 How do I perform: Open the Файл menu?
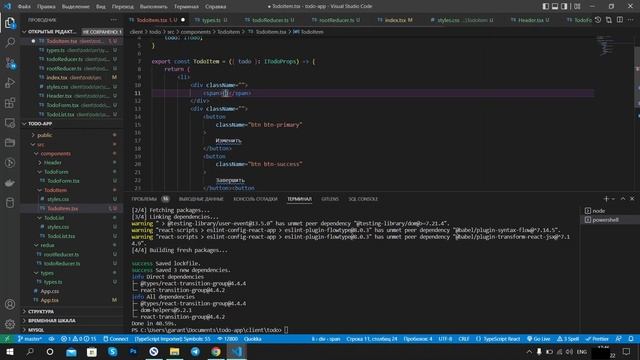[x=24, y=7]
